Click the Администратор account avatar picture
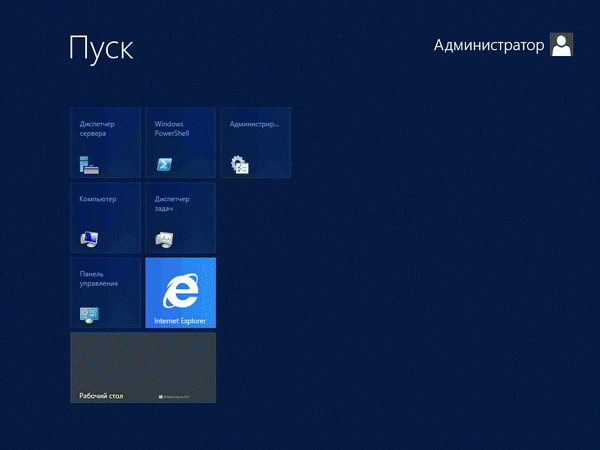Viewport: 600px width, 450px height. pyautogui.click(x=562, y=45)
